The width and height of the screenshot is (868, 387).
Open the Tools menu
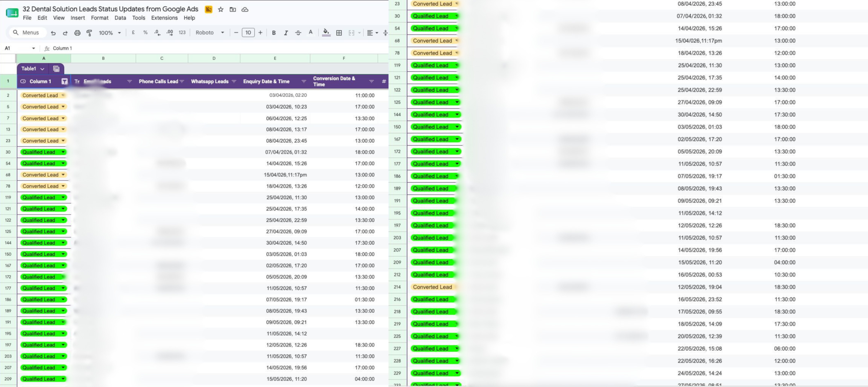[138, 18]
